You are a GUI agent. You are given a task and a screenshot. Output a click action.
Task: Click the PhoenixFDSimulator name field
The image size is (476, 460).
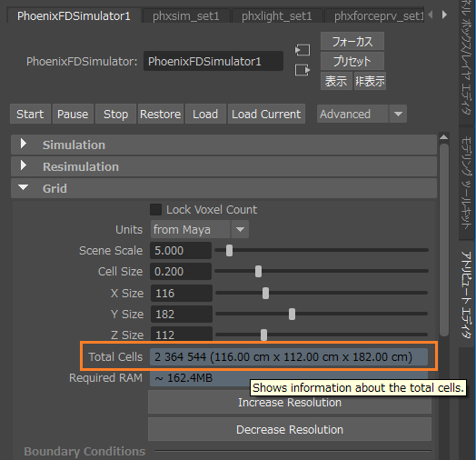[x=213, y=61]
